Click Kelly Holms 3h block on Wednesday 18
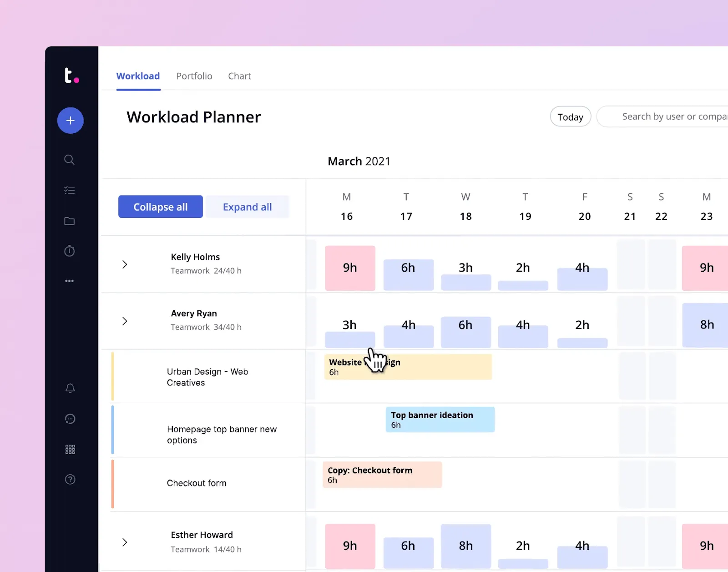 coord(466,282)
